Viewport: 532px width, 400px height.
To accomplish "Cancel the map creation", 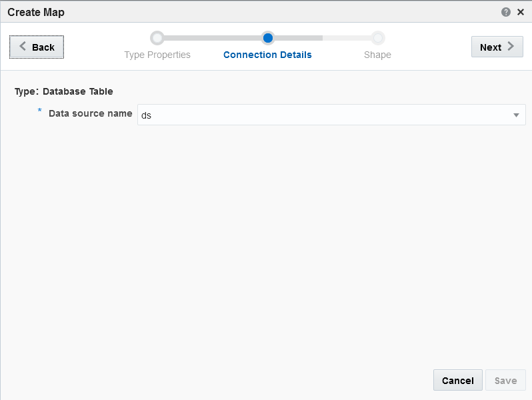I will pos(458,380).
